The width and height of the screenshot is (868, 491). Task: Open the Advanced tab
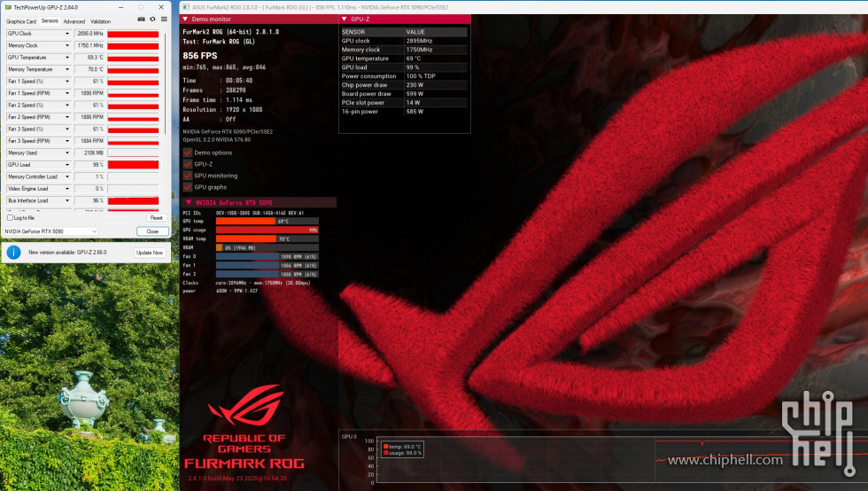tap(74, 21)
